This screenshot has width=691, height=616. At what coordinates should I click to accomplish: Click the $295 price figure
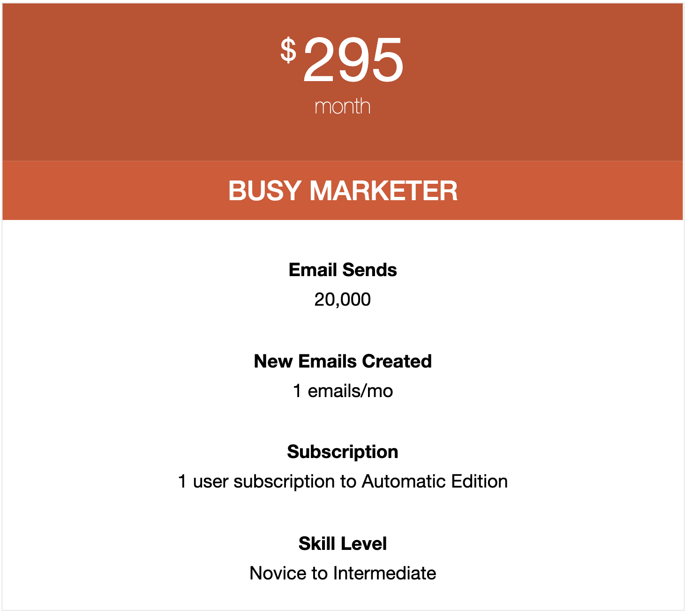pyautogui.click(x=342, y=60)
